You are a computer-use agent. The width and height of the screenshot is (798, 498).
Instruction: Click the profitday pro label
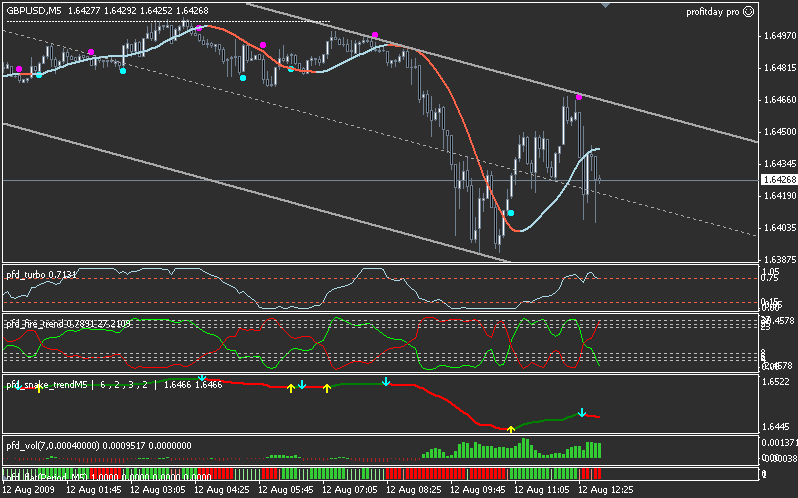710,11
